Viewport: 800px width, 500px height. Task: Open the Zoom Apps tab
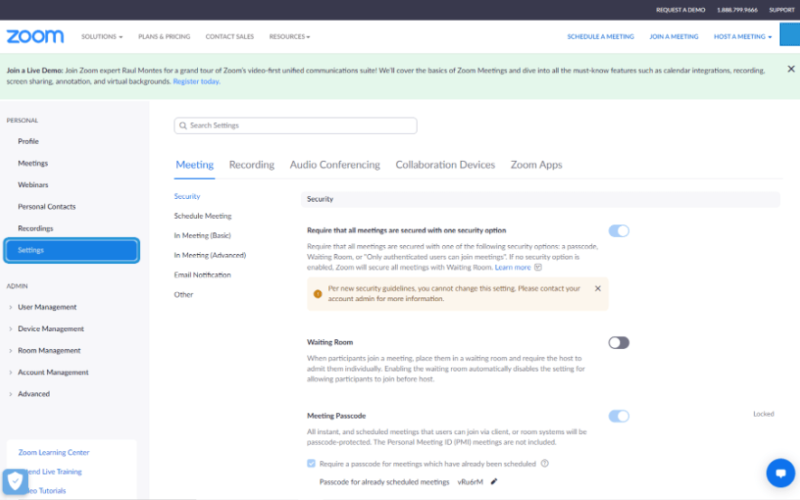coord(536,165)
